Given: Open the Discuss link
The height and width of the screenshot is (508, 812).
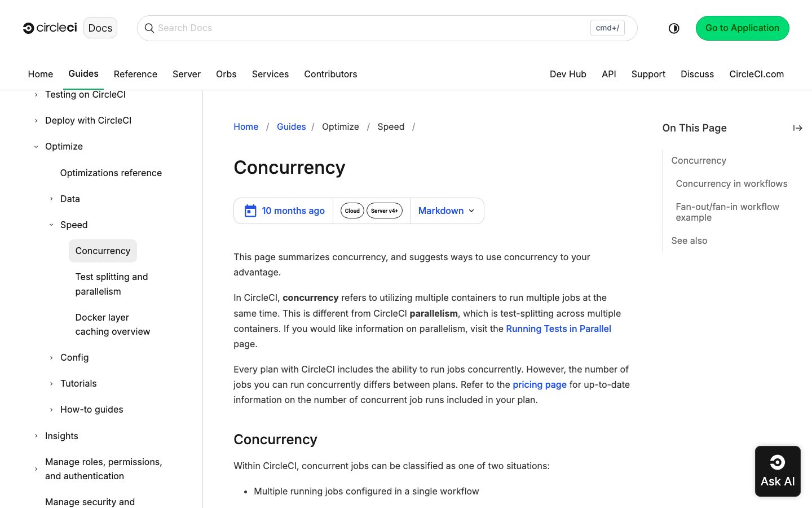Looking at the screenshot, I should point(697,74).
